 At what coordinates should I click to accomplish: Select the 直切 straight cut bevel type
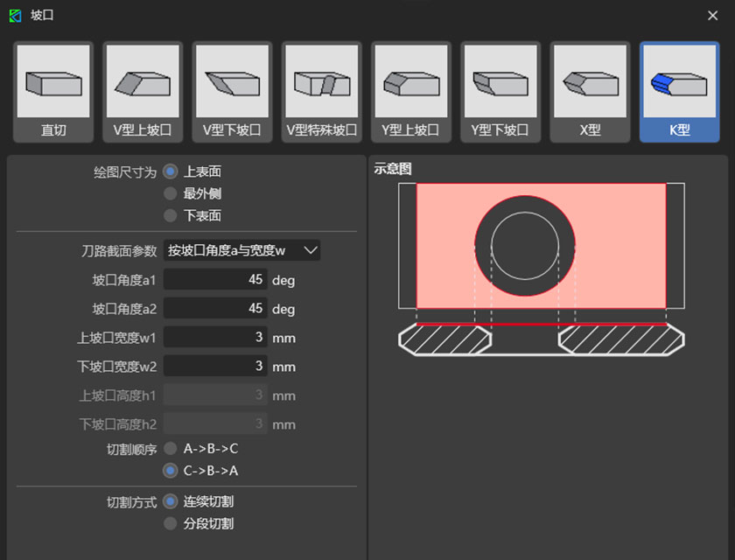(52, 90)
